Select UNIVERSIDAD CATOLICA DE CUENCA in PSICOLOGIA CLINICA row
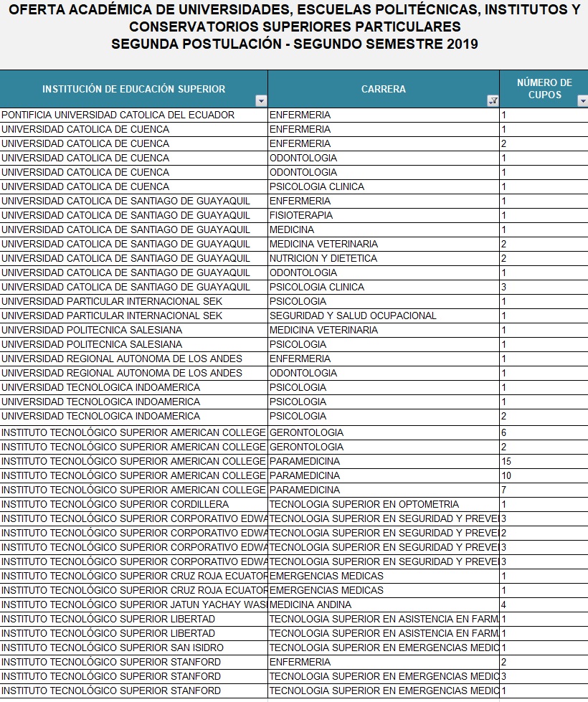This screenshot has height=702, width=588. 134,186
